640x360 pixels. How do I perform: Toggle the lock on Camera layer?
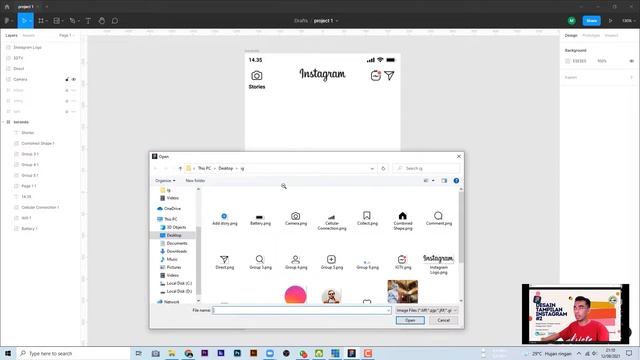pos(67,79)
